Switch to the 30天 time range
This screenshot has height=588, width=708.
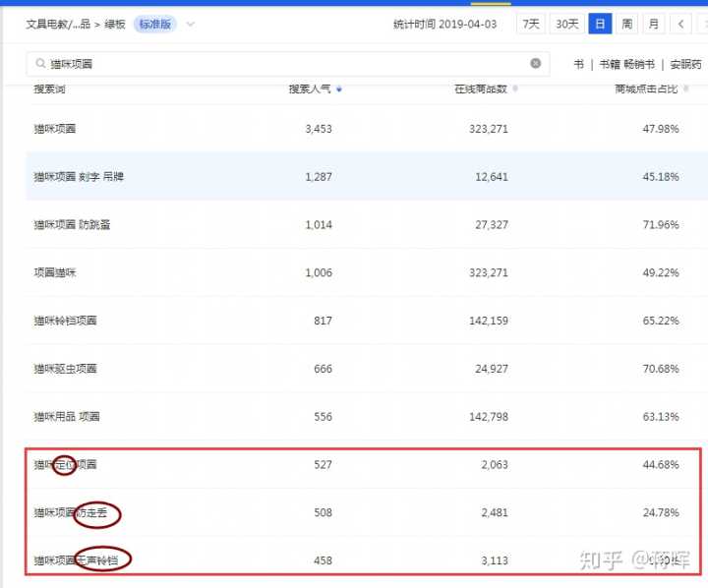566,25
